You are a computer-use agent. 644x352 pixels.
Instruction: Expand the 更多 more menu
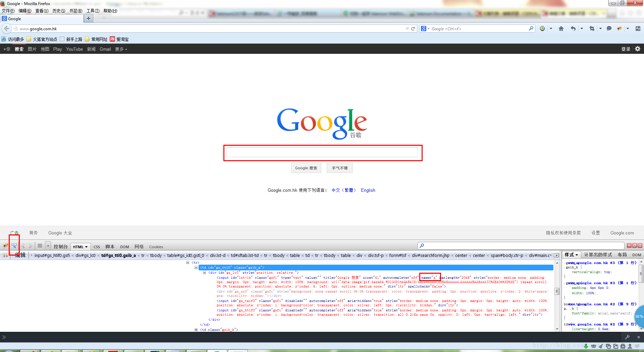point(121,49)
